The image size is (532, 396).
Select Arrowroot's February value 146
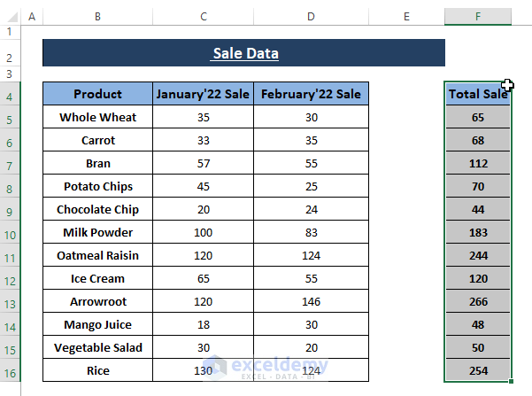[x=311, y=302]
